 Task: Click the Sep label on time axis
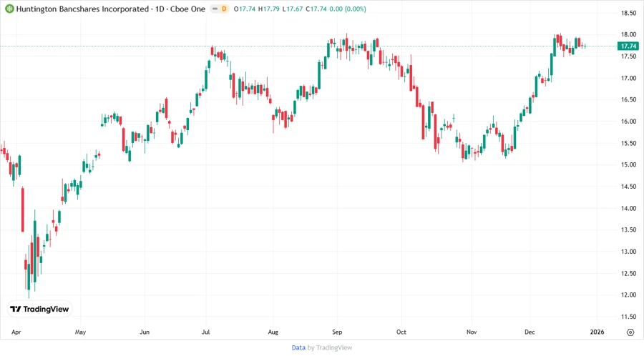tap(337, 332)
